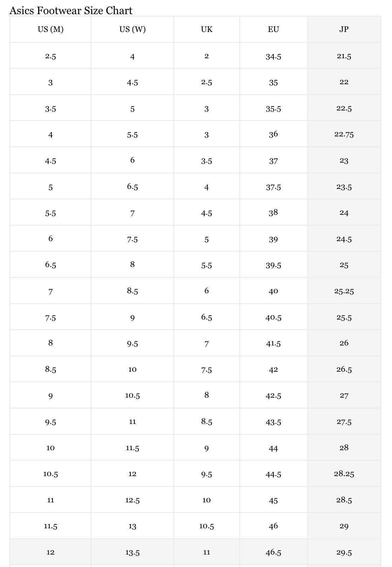This screenshot has width=392, height=567.
Task: Select the US (W) size 13.5 cell
Action: click(132, 552)
